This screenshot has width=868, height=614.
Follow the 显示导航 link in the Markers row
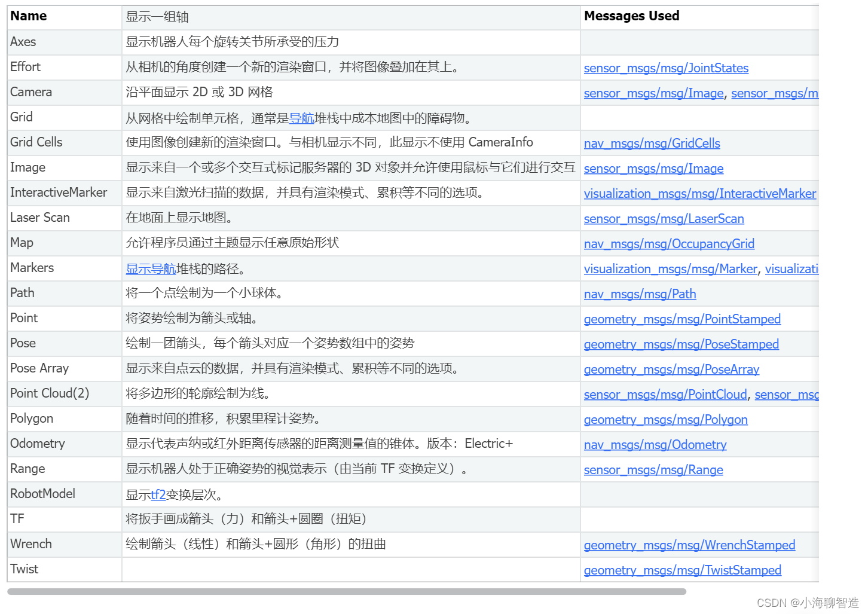pyautogui.click(x=151, y=269)
